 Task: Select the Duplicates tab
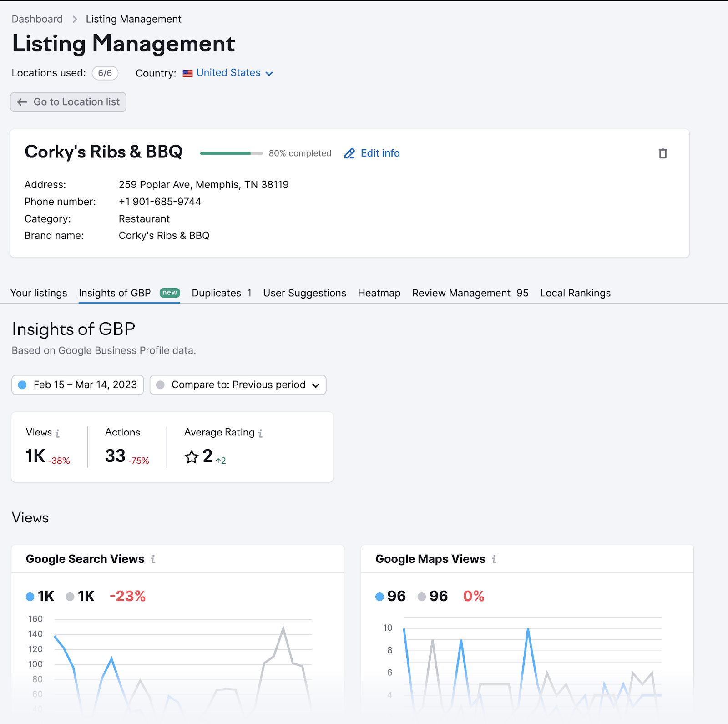pos(221,293)
